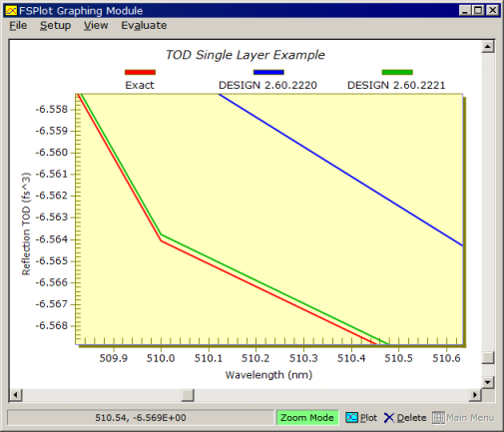
Task: Click the FSPlot app icon in title bar
Action: click(11, 11)
